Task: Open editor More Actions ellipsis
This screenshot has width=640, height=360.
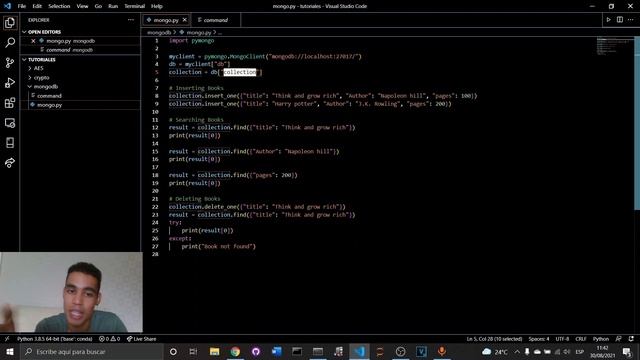Action: [x=631, y=20]
